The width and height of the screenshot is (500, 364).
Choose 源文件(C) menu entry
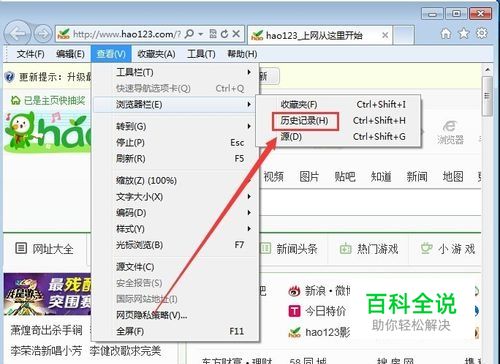pyautogui.click(x=176, y=267)
